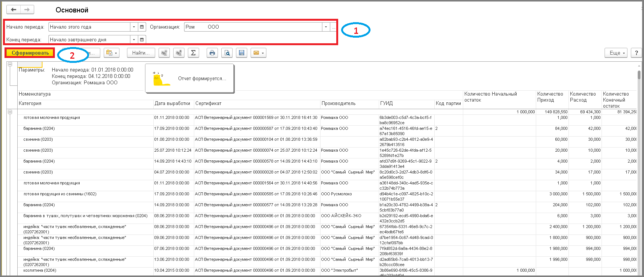The image size is (644, 277).
Task: Select certificate cell with document 000000074
Action: click(257, 153)
